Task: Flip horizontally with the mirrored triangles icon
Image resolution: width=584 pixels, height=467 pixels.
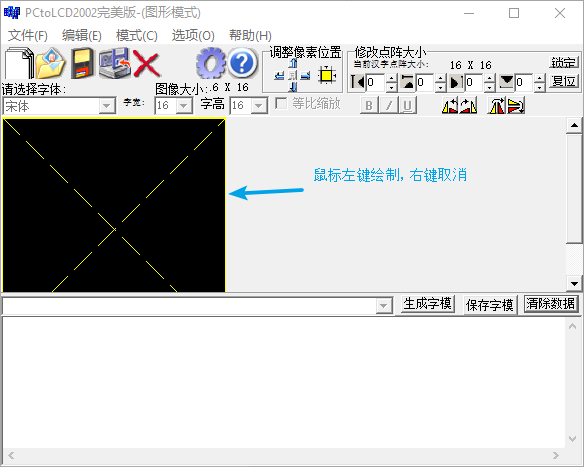Action: (496, 106)
